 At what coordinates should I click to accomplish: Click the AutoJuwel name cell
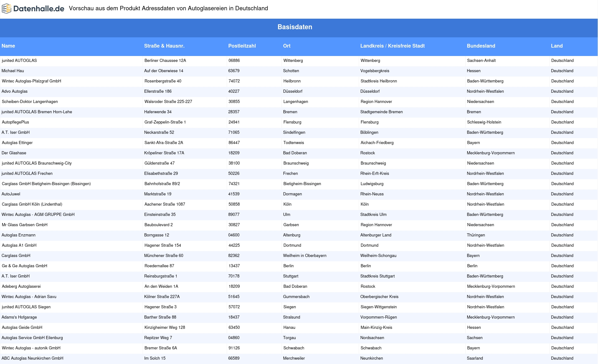(11, 194)
